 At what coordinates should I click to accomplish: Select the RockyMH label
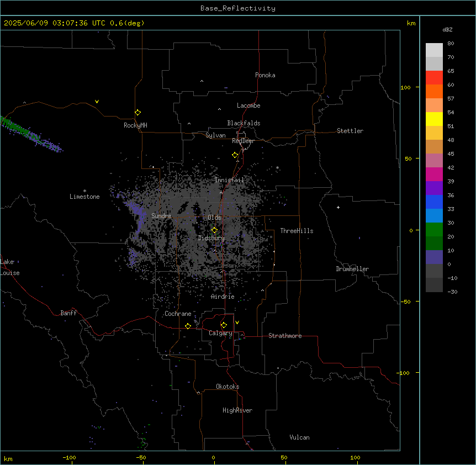[135, 125]
